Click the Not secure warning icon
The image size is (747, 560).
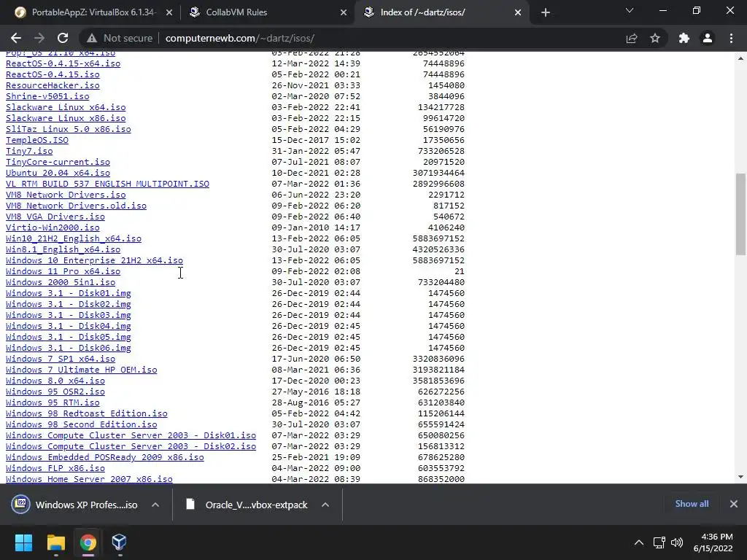tap(92, 38)
